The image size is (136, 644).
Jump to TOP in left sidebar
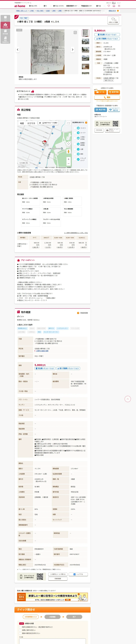click(x=5, y=18)
